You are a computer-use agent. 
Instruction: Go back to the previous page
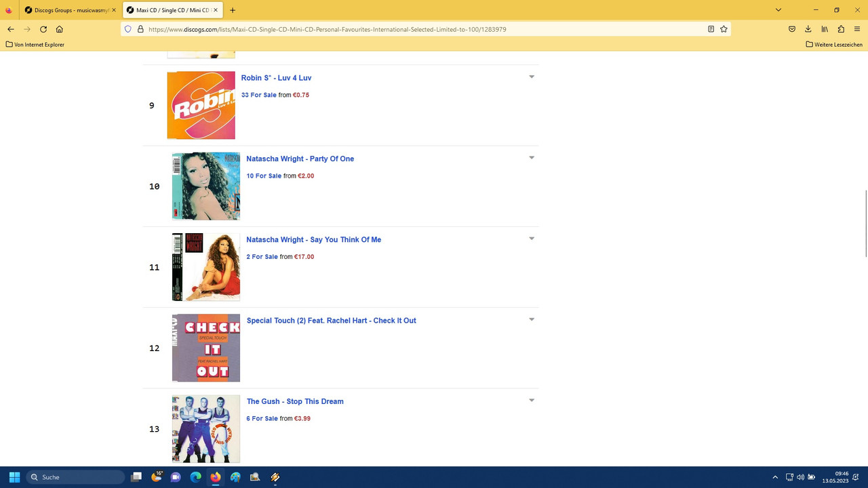tap(11, 29)
